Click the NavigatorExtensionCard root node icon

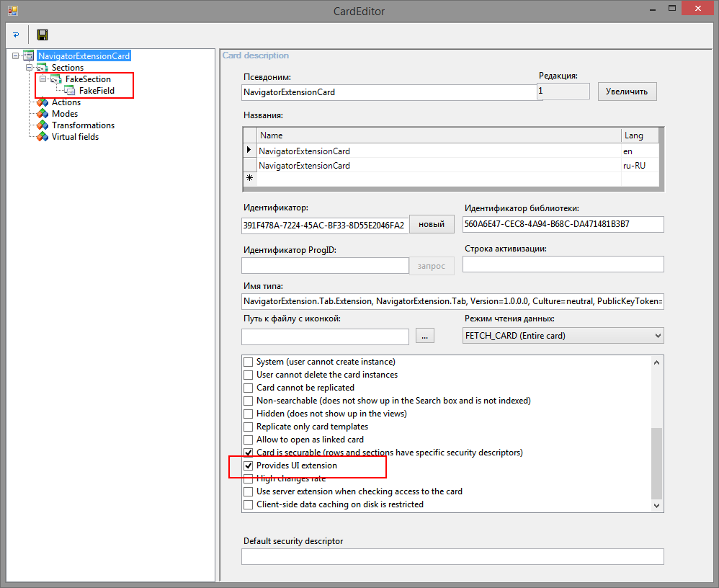tap(29, 56)
